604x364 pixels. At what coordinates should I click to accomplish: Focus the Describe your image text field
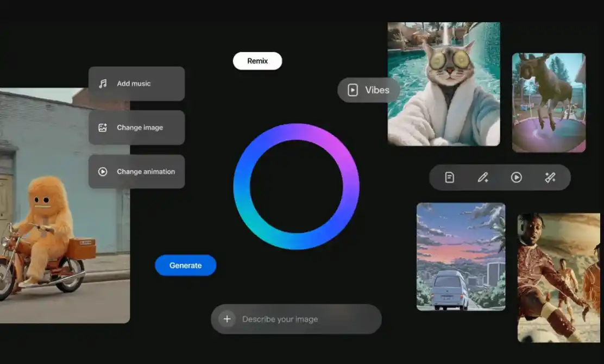pyautogui.click(x=304, y=319)
